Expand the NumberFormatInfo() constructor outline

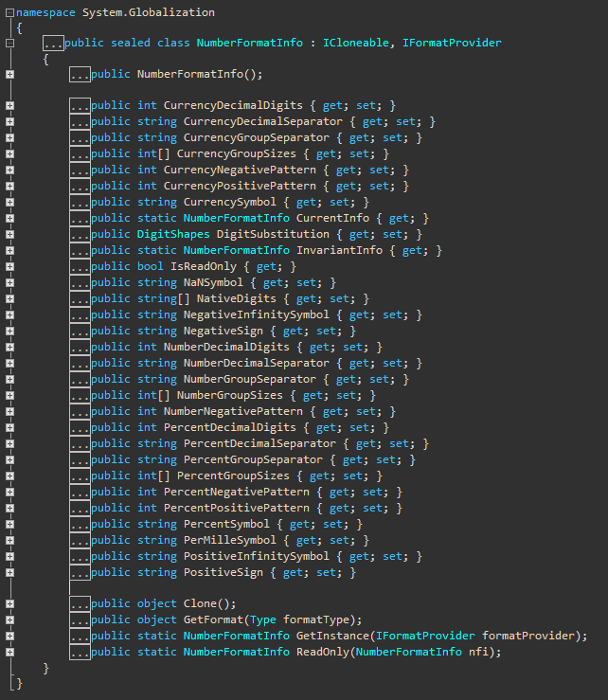pyautogui.click(x=9, y=75)
